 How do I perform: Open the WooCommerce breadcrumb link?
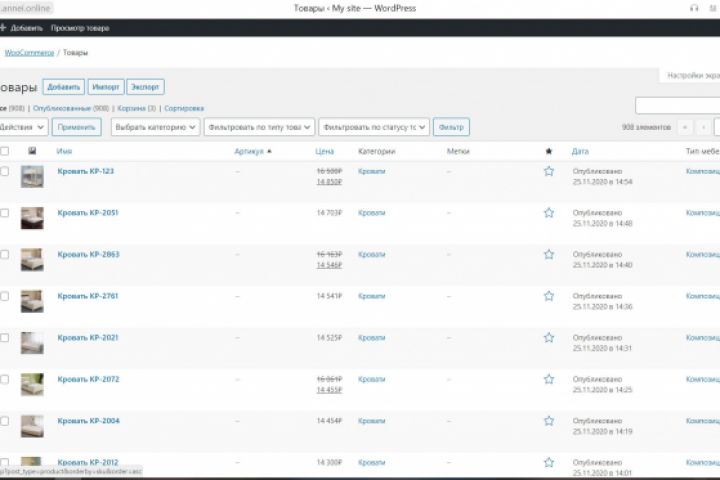coord(29,53)
